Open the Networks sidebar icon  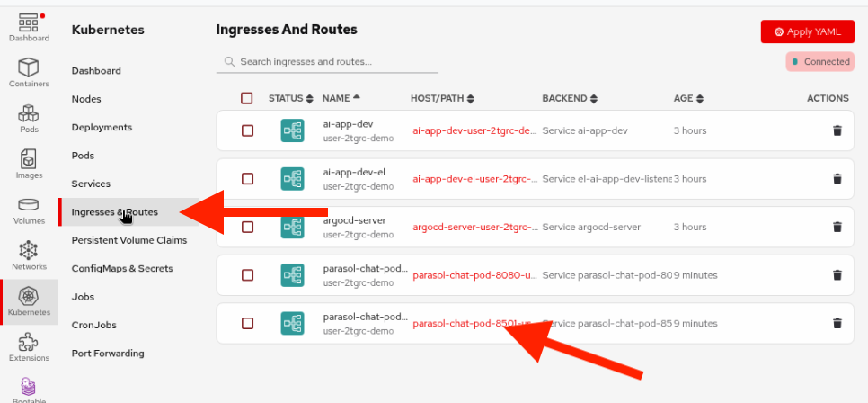click(x=29, y=255)
